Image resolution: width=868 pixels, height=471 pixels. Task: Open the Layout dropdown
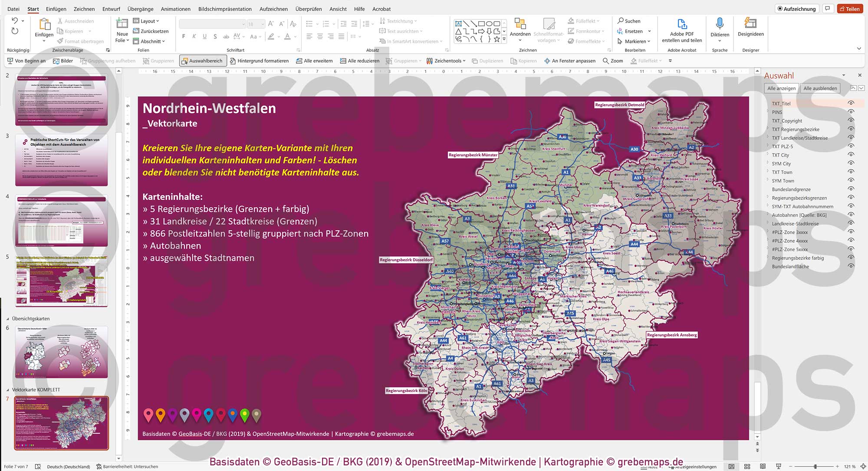pyautogui.click(x=148, y=21)
